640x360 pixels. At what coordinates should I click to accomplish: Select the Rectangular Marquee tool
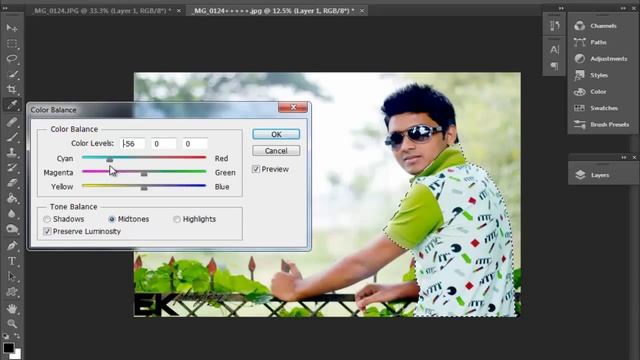[x=12, y=43]
